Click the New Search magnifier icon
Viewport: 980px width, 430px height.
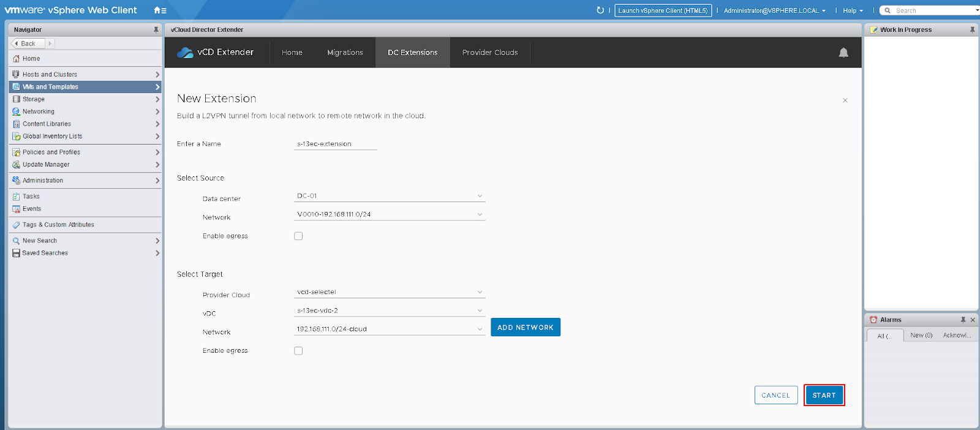tap(16, 241)
